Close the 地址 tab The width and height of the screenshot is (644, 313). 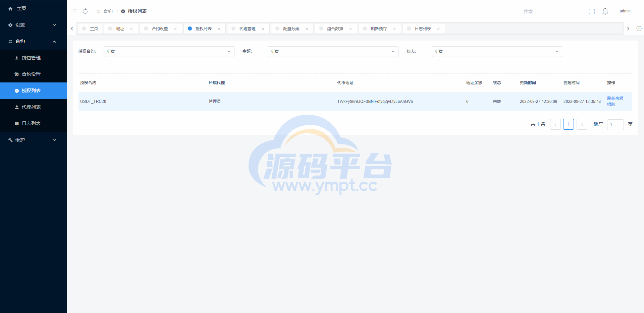click(x=131, y=29)
